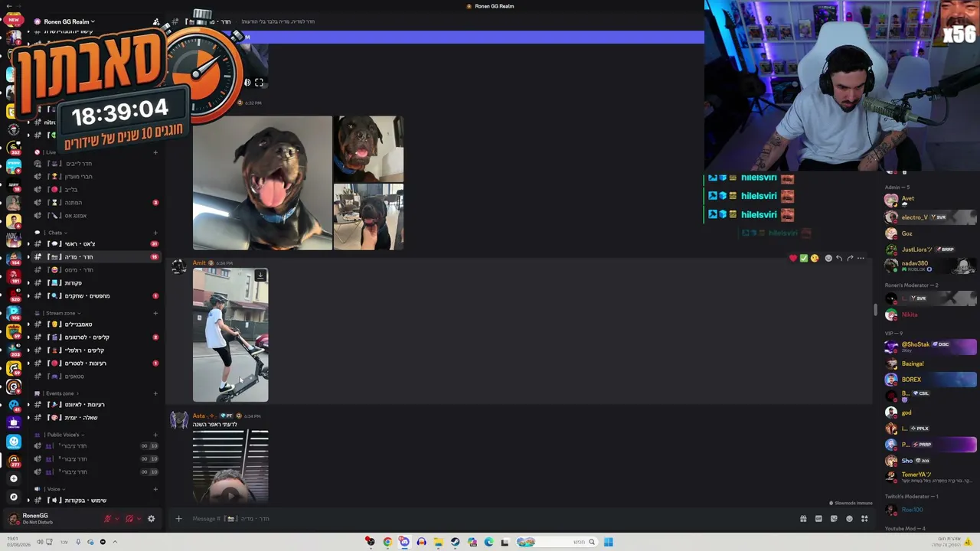980x551 pixels.
Task: Download Amit's scooter image
Action: pyautogui.click(x=260, y=275)
